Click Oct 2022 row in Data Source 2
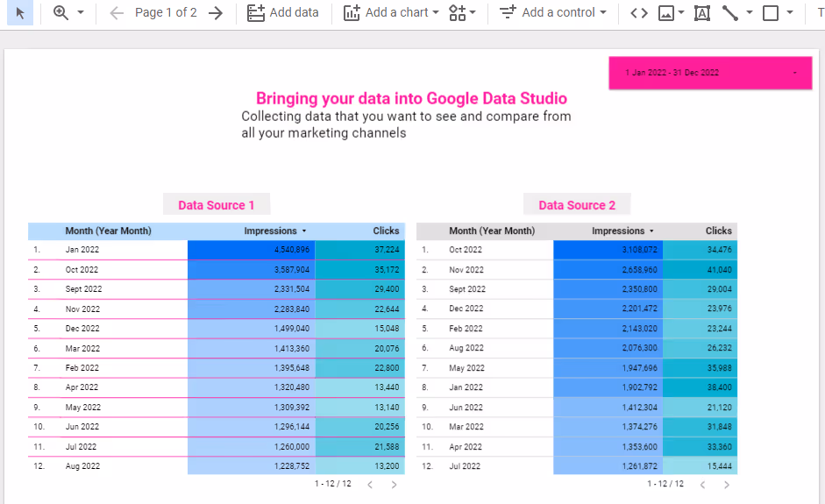 (577, 249)
